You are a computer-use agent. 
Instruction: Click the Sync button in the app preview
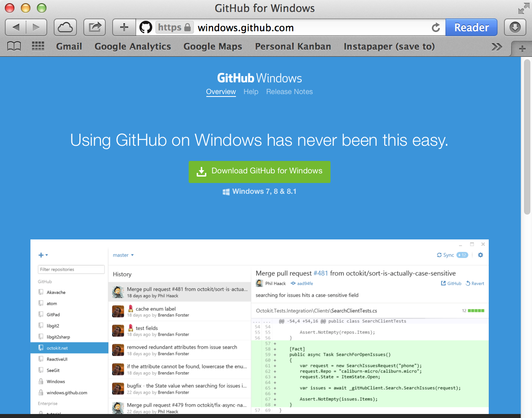point(452,255)
